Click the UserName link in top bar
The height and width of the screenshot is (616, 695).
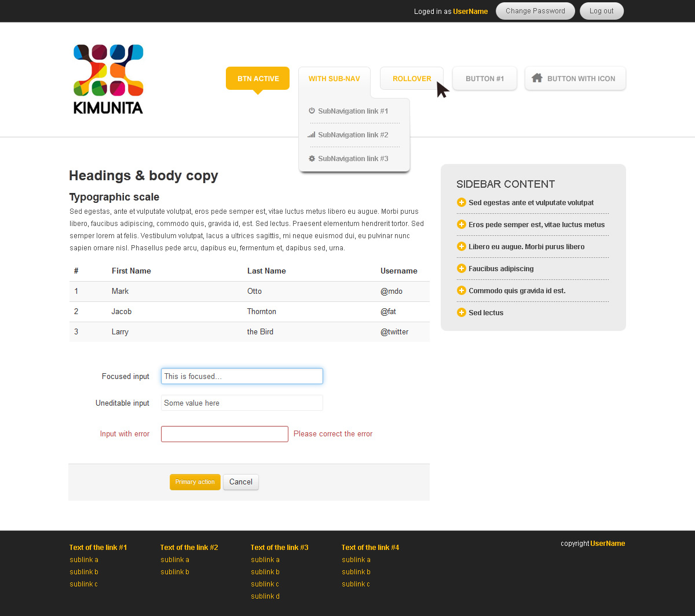coord(470,12)
